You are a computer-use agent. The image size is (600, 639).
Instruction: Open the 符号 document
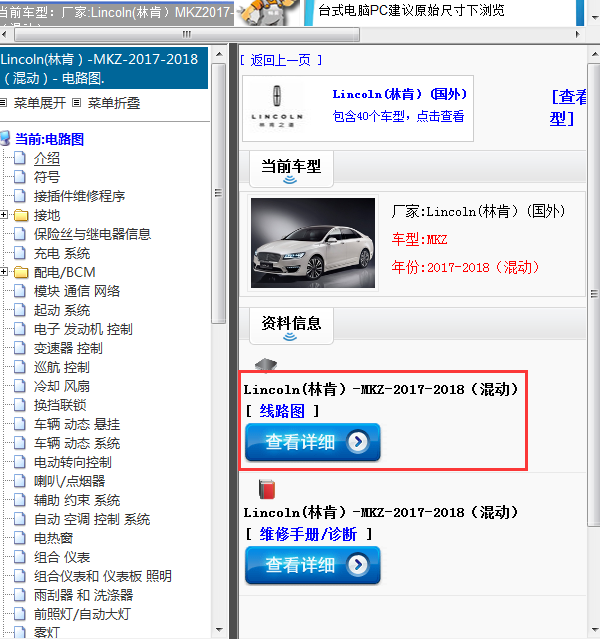47,177
